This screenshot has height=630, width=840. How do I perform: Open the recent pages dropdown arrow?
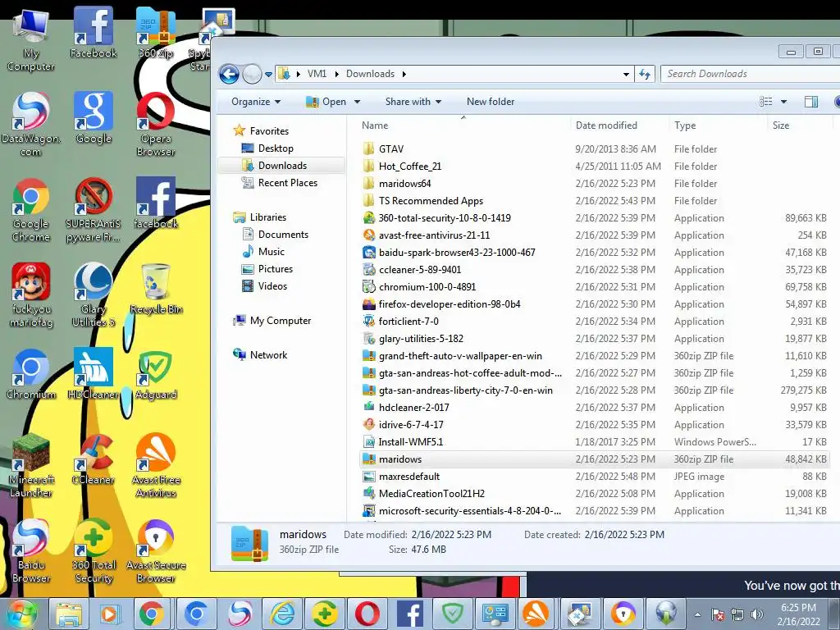[268, 74]
